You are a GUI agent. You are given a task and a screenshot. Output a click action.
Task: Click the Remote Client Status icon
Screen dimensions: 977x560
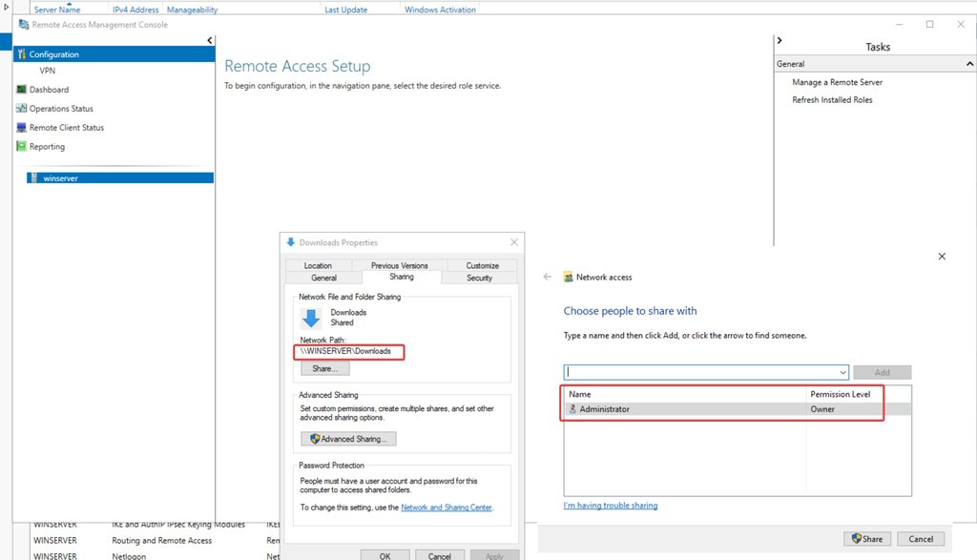21,128
